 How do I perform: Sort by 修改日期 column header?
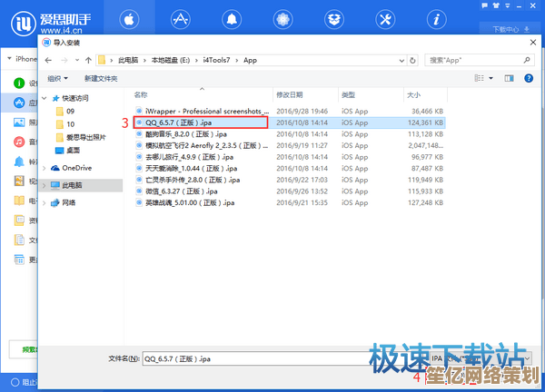click(288, 94)
